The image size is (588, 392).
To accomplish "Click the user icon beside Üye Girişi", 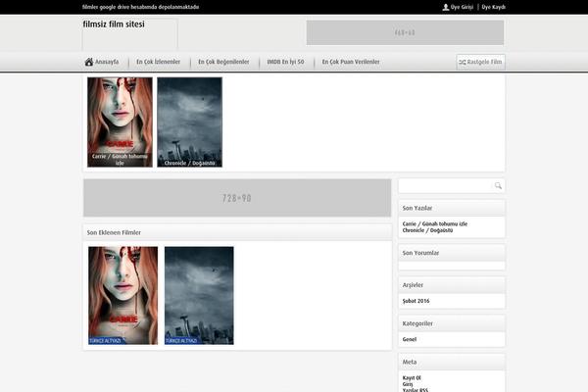I will pos(446,7).
